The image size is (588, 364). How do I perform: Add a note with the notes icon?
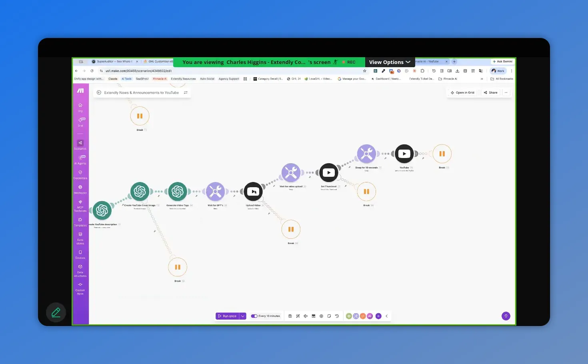pyautogui.click(x=329, y=316)
